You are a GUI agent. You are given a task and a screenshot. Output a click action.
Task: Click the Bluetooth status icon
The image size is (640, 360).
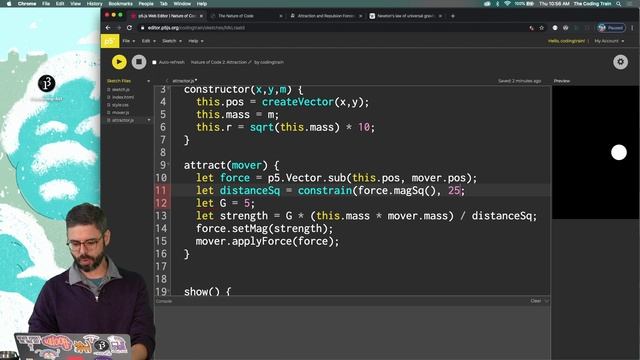pyautogui.click(x=497, y=4)
